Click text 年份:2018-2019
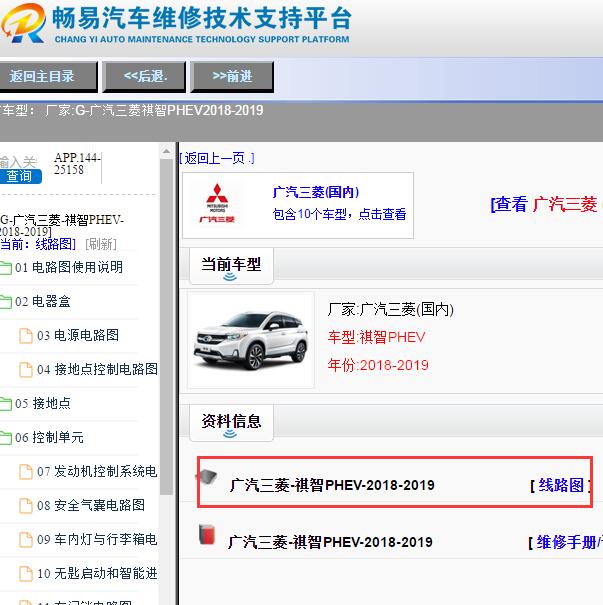 [378, 365]
